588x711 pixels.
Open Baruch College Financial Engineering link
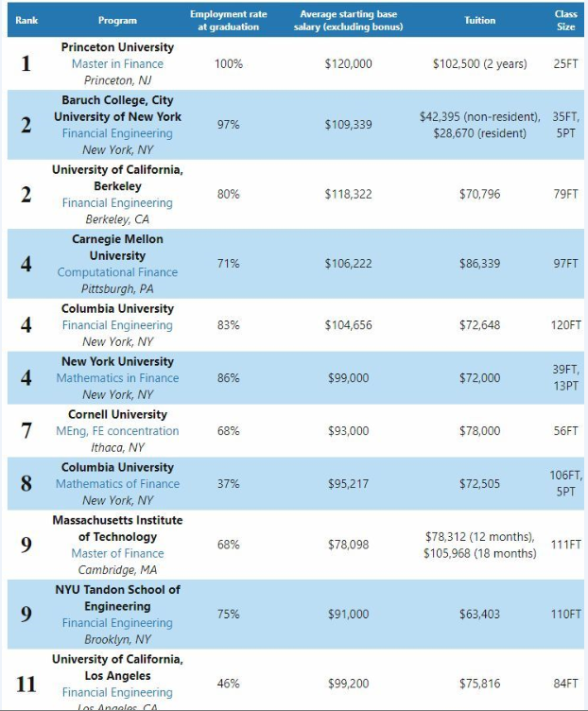point(117,133)
